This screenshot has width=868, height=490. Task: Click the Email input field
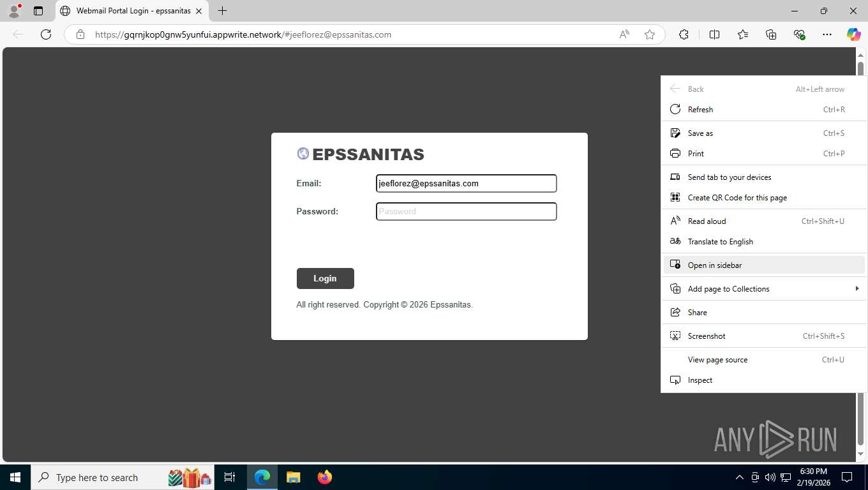[x=467, y=183]
